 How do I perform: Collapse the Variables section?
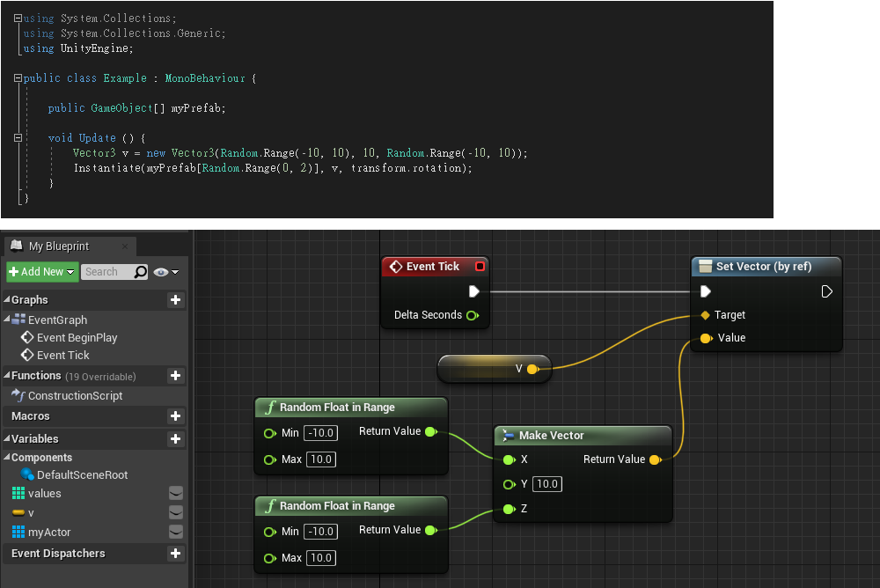point(7,439)
